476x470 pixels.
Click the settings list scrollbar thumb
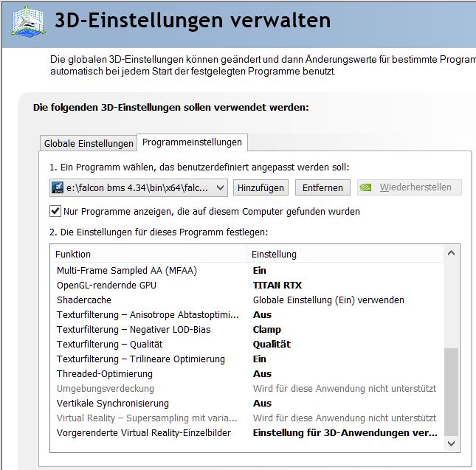(451, 392)
